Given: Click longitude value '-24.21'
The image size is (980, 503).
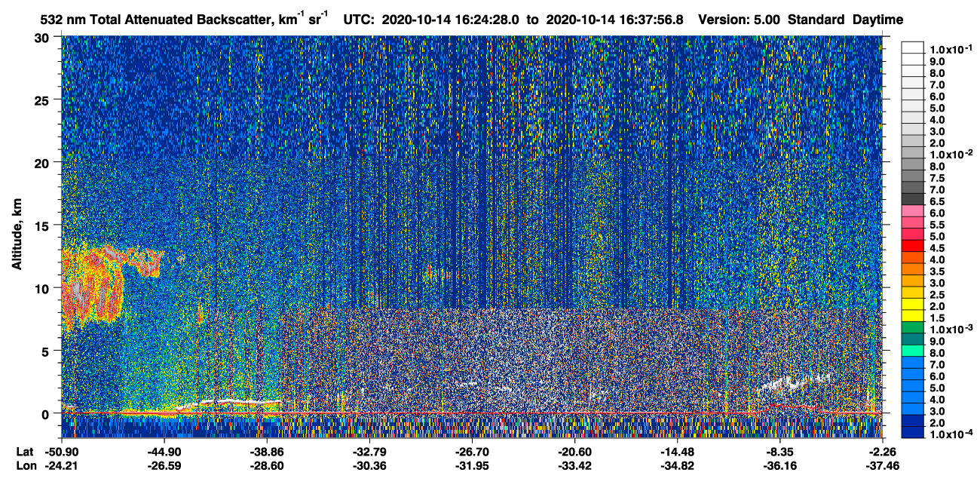Looking at the screenshot, I should pos(61,465).
